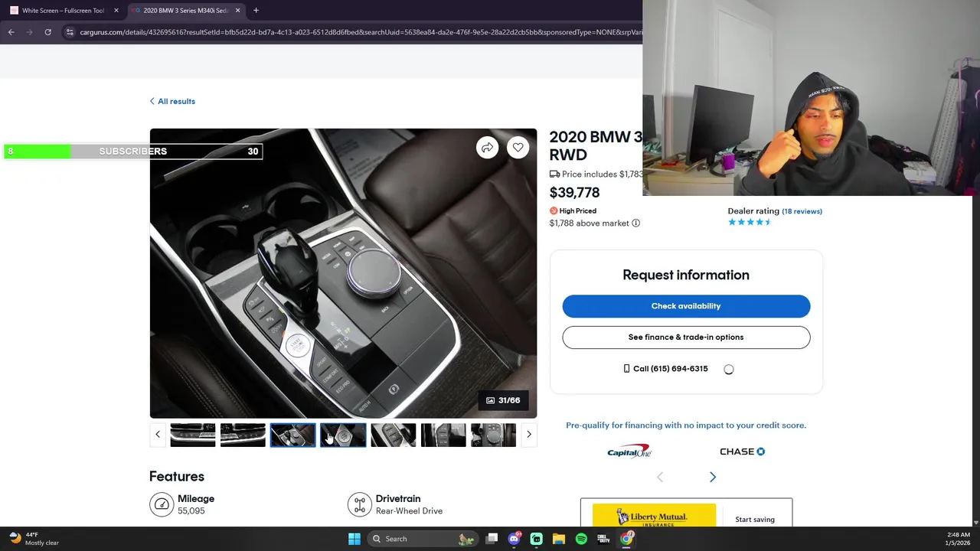Screen dimensions: 980x551
Task: Show next gallery thumbnails
Action: pyautogui.click(x=528, y=434)
